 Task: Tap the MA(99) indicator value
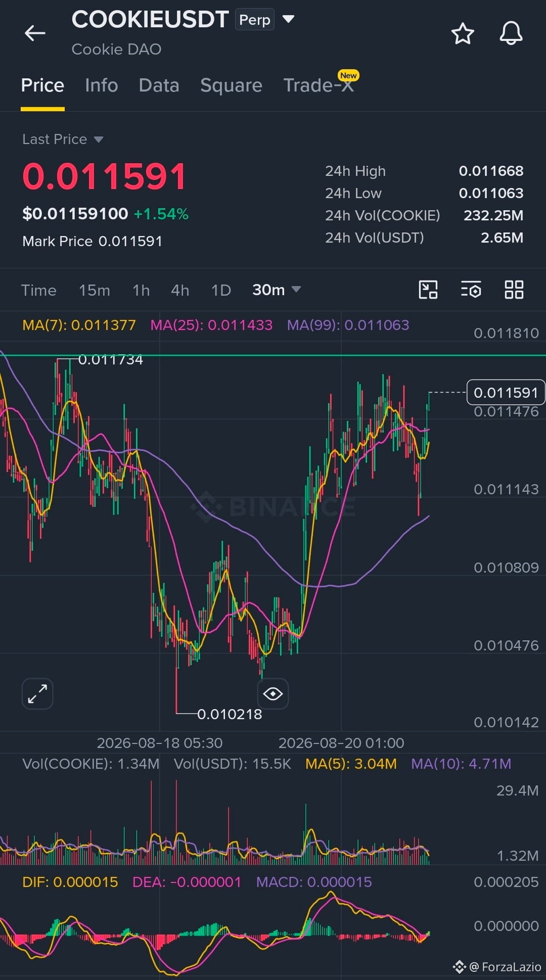[348, 325]
